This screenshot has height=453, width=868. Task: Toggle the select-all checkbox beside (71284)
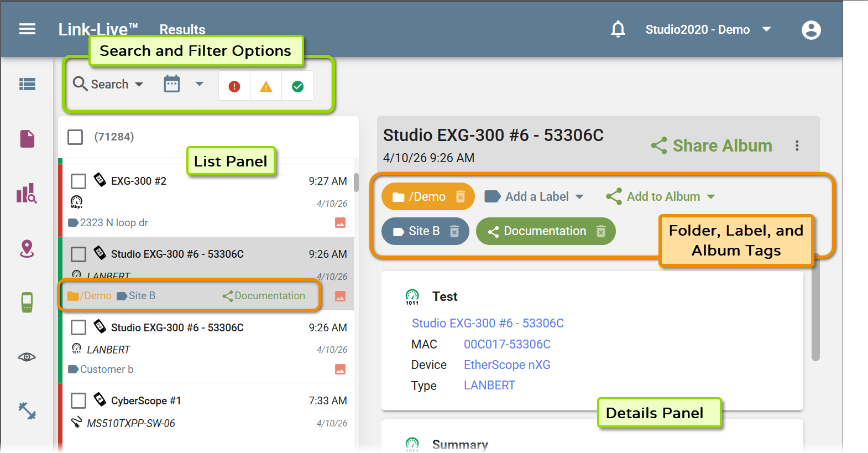coord(75,137)
